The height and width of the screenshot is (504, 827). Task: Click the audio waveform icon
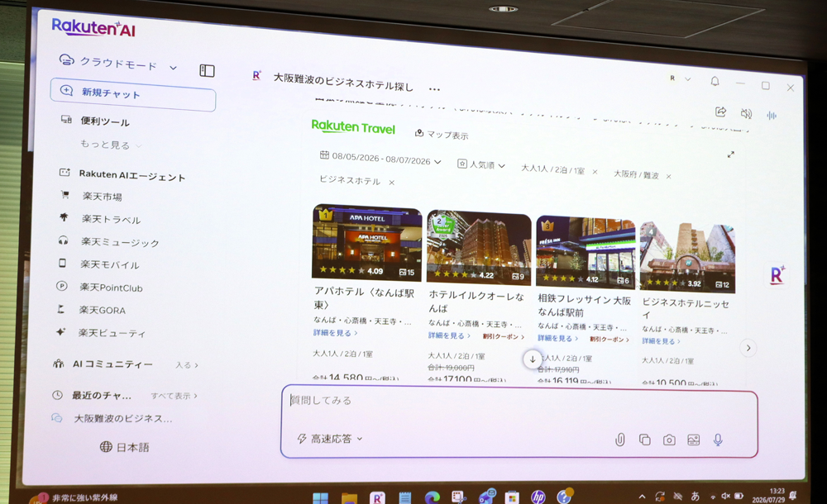tap(772, 116)
